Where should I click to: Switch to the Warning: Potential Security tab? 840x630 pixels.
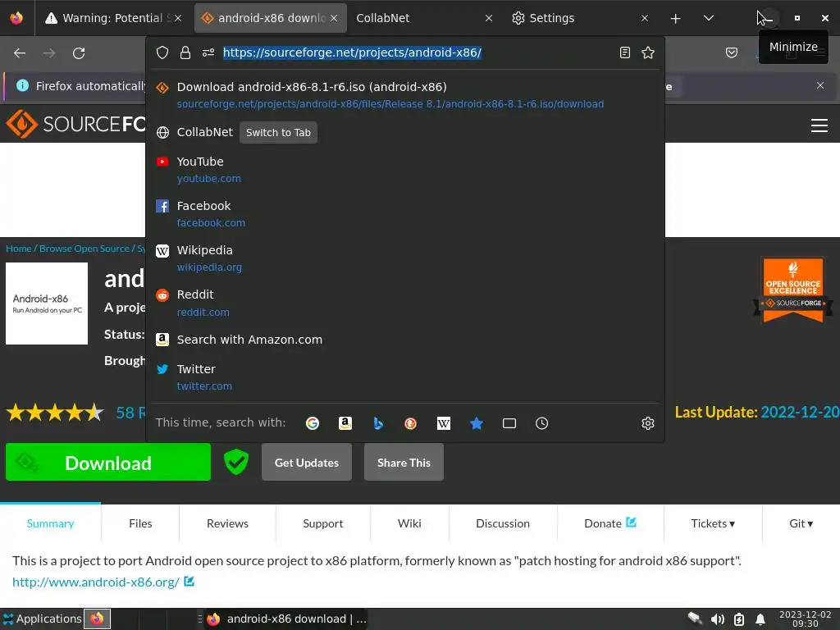[112, 18]
